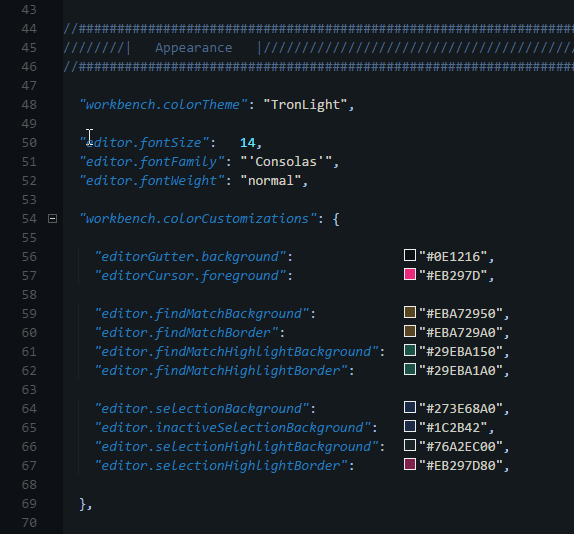This screenshot has height=534, width=574.
Task: Click the "editor.selectionHighlightBackground" key
Action: (x=236, y=447)
